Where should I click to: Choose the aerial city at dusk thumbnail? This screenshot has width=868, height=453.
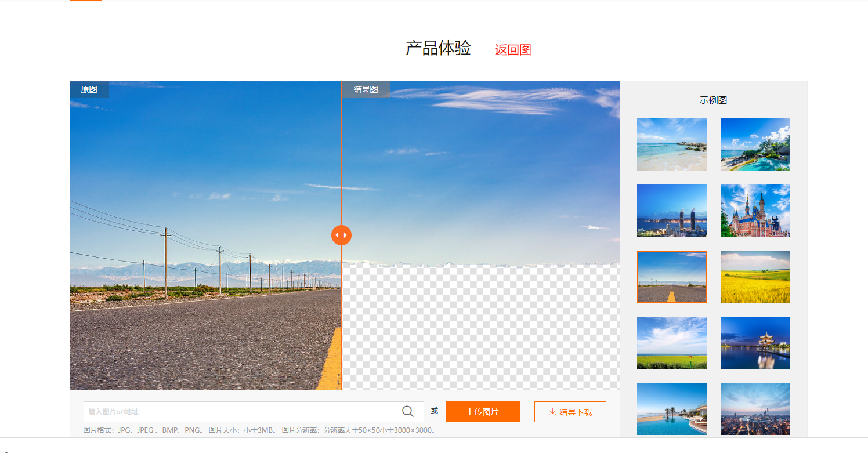(755, 409)
